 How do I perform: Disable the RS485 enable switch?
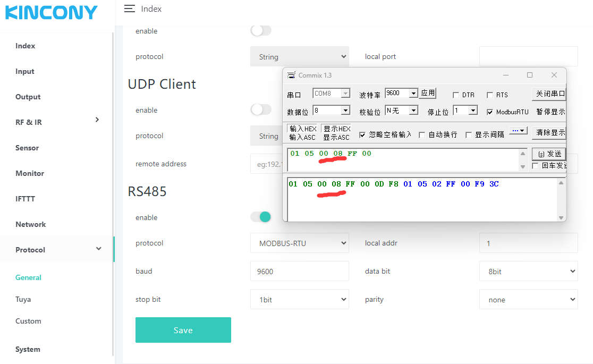tap(261, 217)
